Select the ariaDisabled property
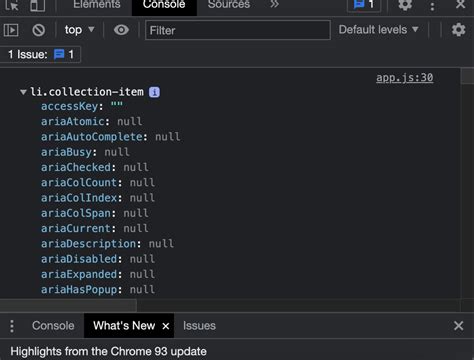Viewport: 474px width, 360px height. tap(79, 259)
